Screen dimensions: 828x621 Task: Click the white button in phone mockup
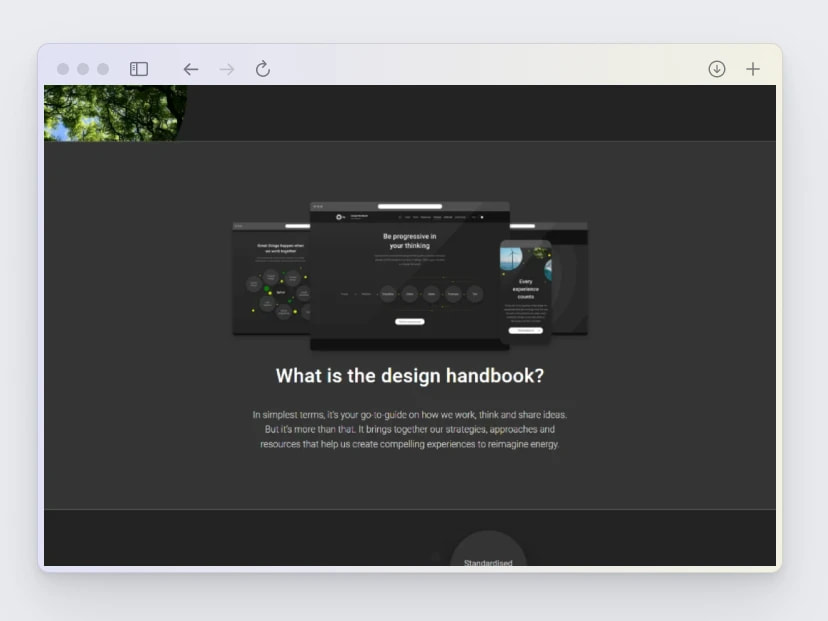click(525, 330)
